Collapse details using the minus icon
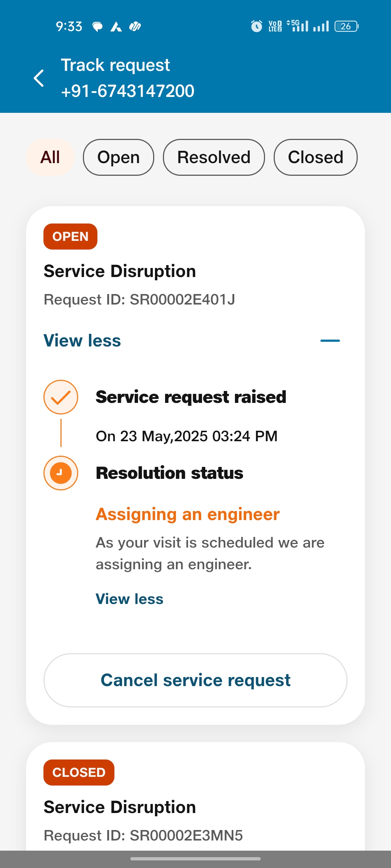Screen dimensions: 391x868 [330, 341]
